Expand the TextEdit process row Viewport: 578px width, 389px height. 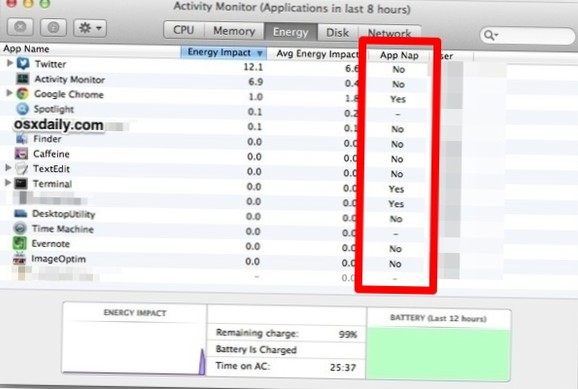coord(8,168)
